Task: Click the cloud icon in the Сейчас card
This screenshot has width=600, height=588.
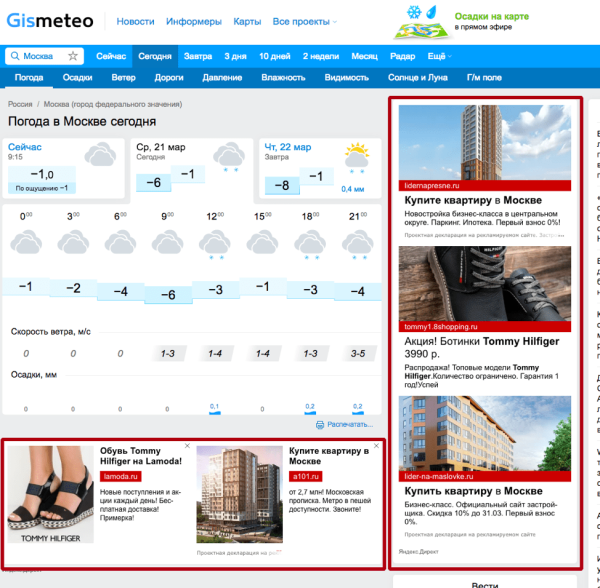Action: pos(99,155)
